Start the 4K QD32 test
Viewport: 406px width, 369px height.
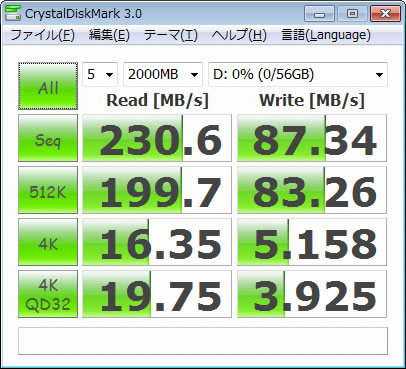48,294
